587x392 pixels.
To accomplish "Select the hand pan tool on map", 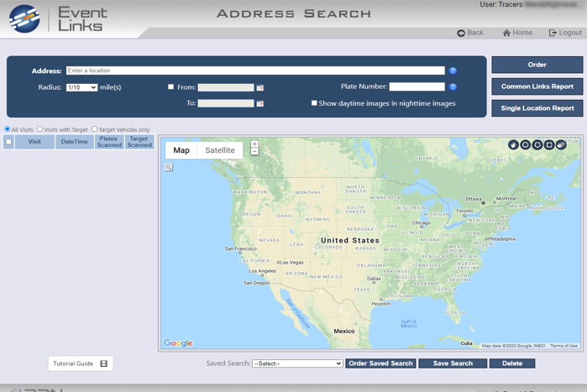I will point(513,145).
